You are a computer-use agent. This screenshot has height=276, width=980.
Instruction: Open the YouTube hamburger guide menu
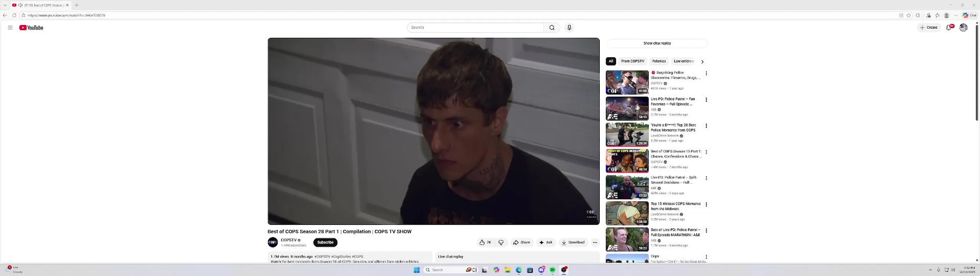pos(10,28)
